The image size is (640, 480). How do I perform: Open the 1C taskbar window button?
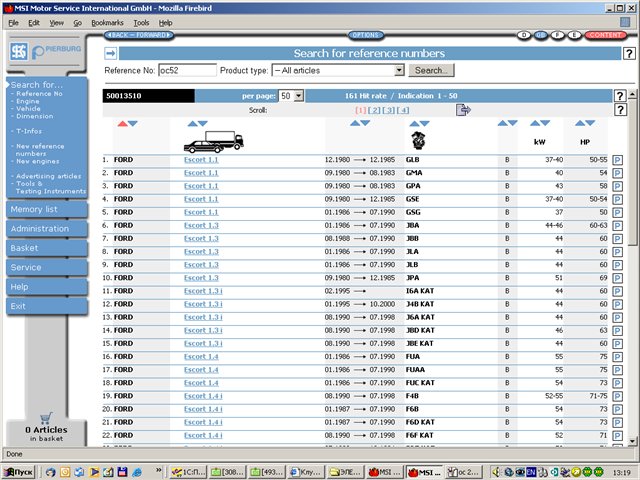coord(188,472)
